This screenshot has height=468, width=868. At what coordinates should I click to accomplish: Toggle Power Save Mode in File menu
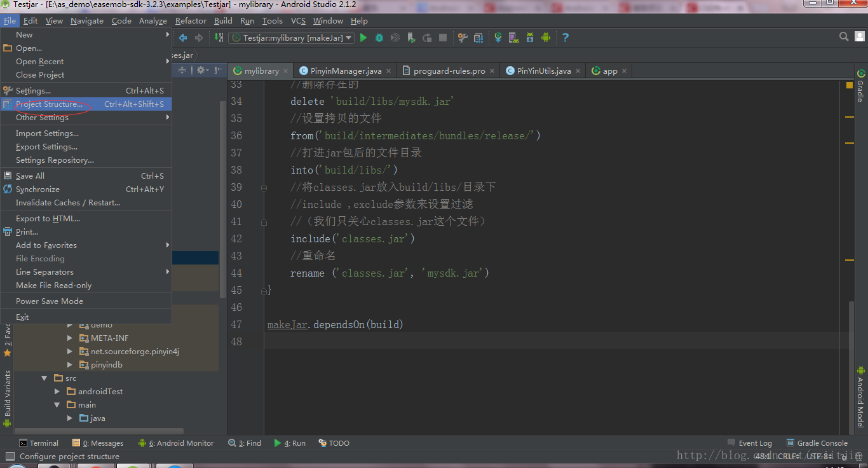coord(86,301)
